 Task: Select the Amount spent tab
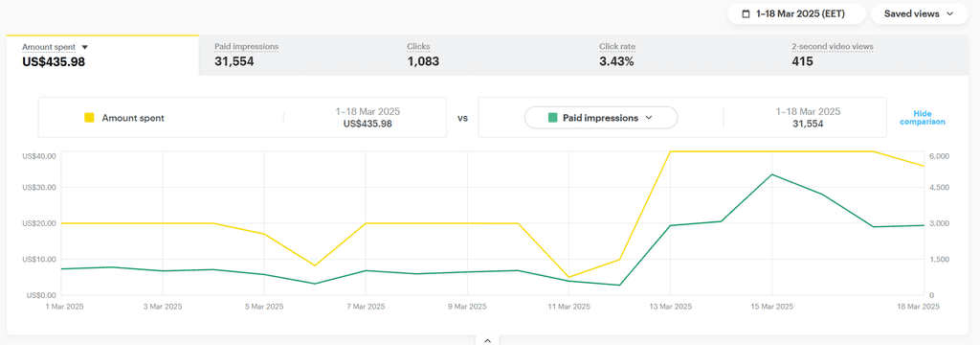point(102,55)
